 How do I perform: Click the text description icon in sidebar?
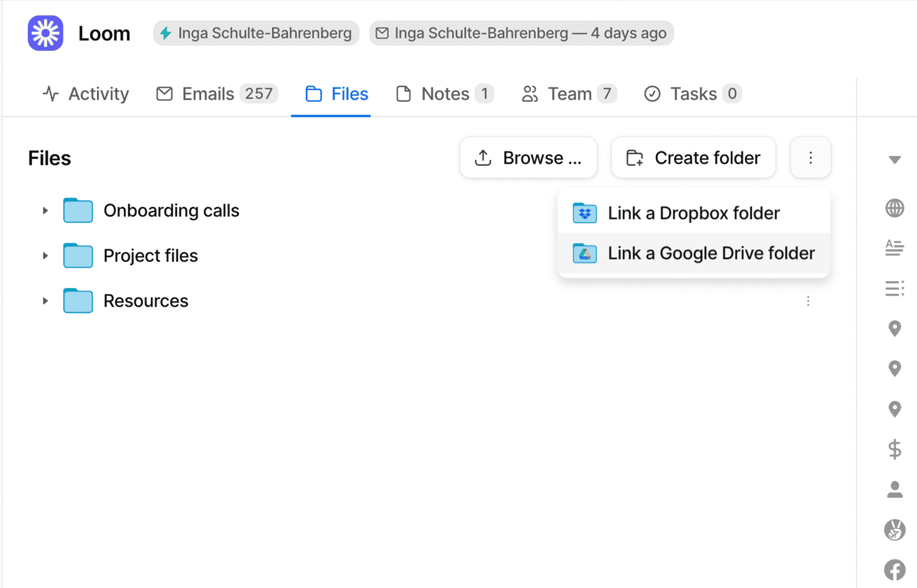pyautogui.click(x=895, y=248)
